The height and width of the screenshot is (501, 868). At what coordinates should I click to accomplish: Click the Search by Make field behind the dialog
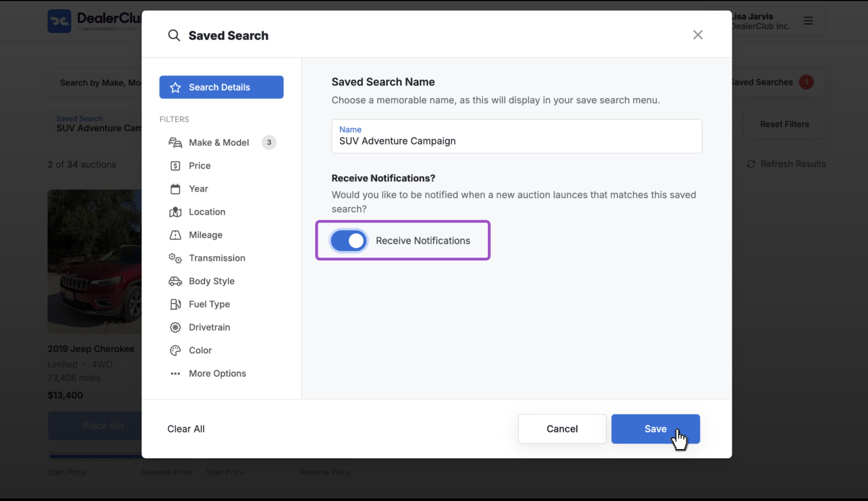(x=95, y=82)
